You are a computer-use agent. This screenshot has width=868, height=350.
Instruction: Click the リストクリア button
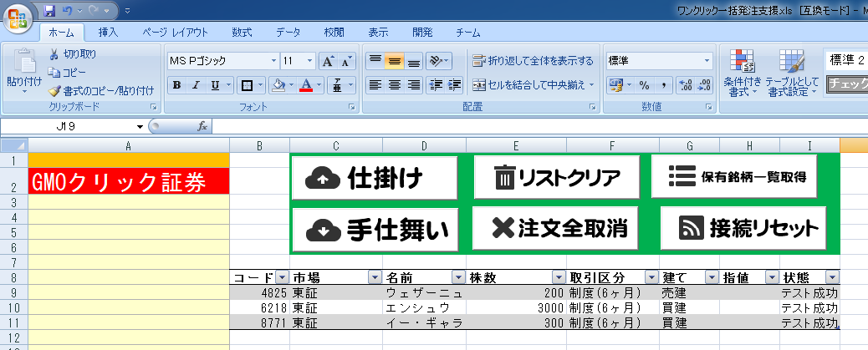[x=557, y=177]
